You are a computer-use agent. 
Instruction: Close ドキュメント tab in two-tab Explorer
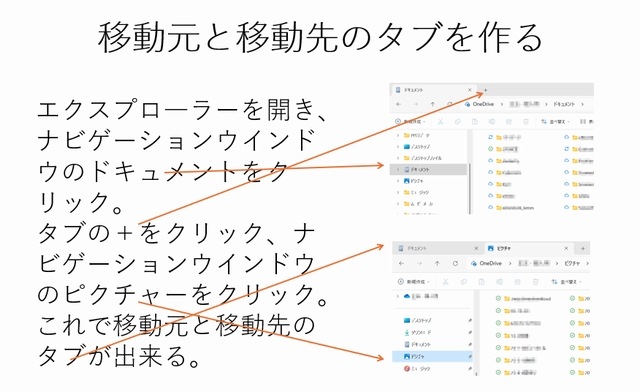click(x=476, y=248)
